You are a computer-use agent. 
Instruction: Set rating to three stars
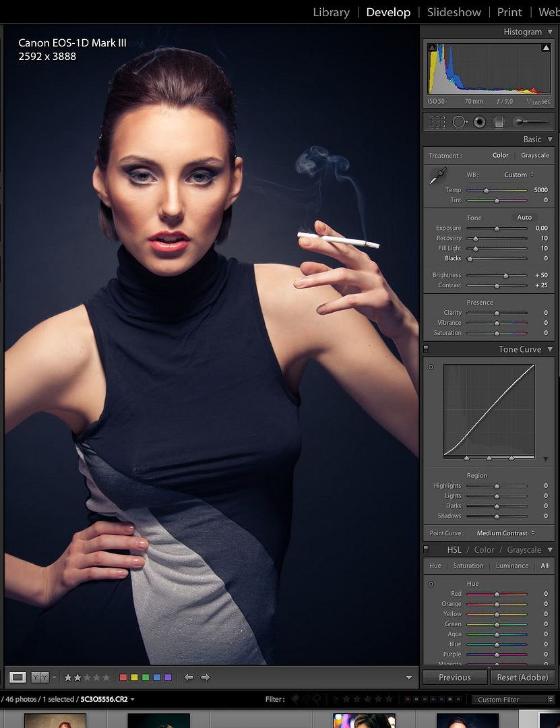click(88, 677)
